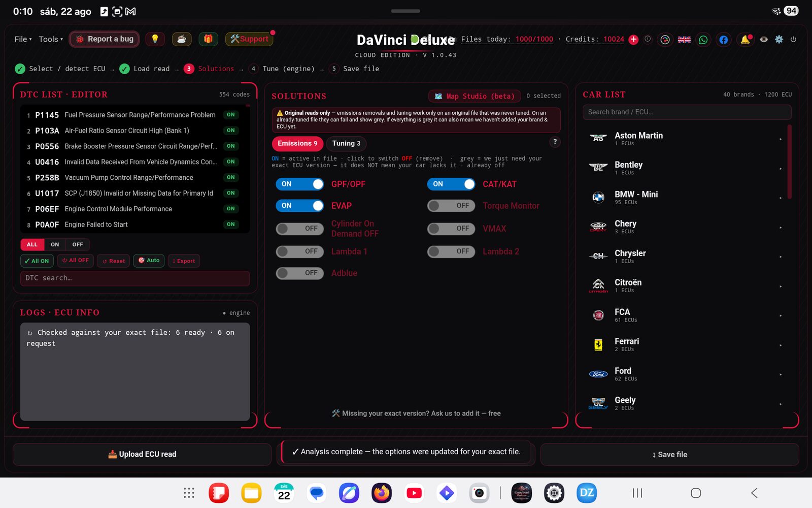Click the All ON button
Viewport: 812px width, 508px height.
coord(37,261)
